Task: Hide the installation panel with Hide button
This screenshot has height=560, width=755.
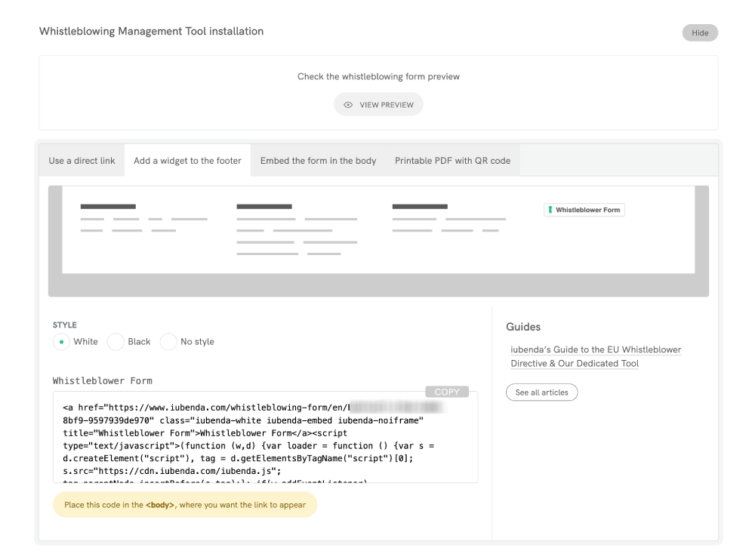Action: (x=700, y=32)
